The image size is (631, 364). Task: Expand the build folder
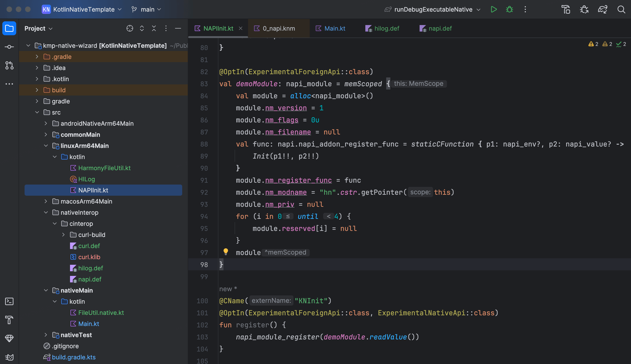[x=37, y=90]
